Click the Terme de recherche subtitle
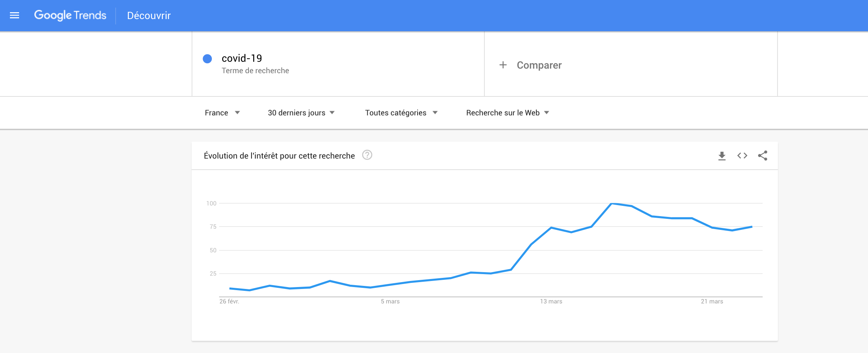The height and width of the screenshot is (353, 868). pyautogui.click(x=255, y=71)
